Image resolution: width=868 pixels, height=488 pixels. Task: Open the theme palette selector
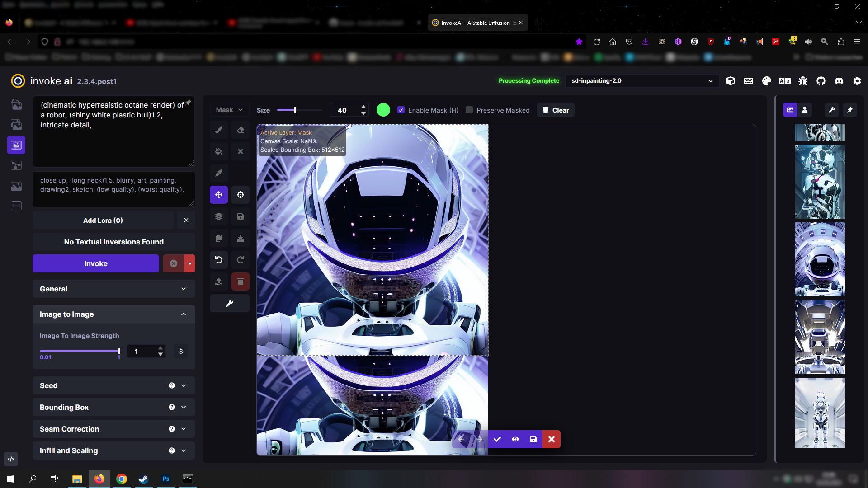767,81
